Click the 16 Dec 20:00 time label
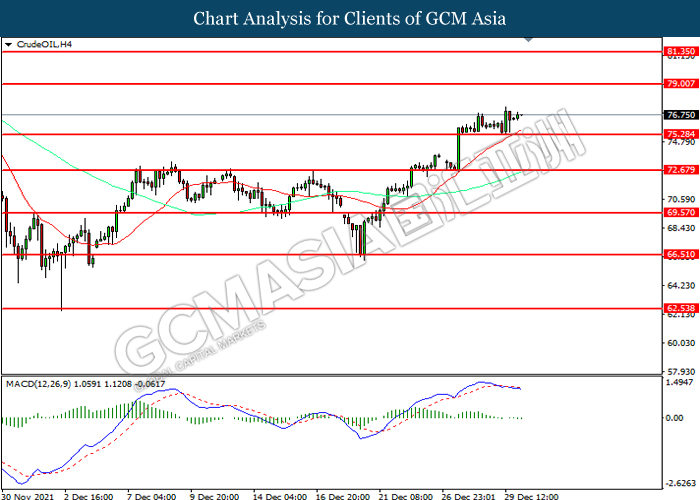Screen dimensions: 700x500 [342, 496]
